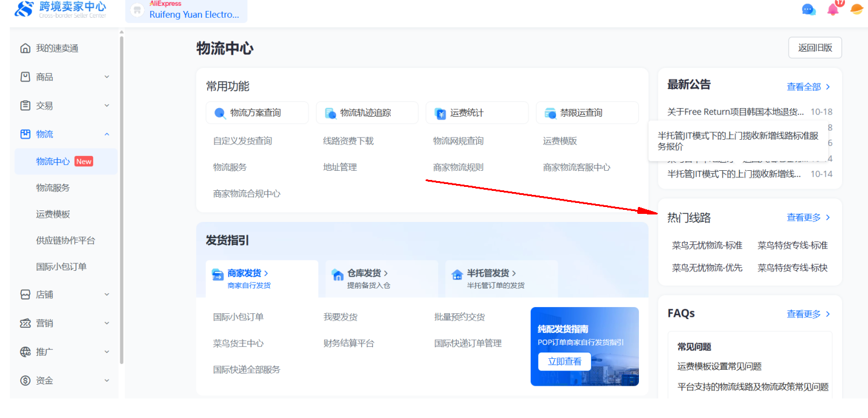Click 查看更多 next to 热门线路
This screenshot has width=868, height=418.
(x=809, y=217)
